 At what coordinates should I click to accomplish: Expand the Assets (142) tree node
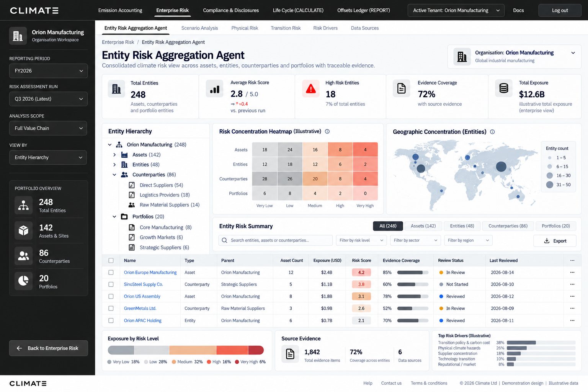point(114,155)
